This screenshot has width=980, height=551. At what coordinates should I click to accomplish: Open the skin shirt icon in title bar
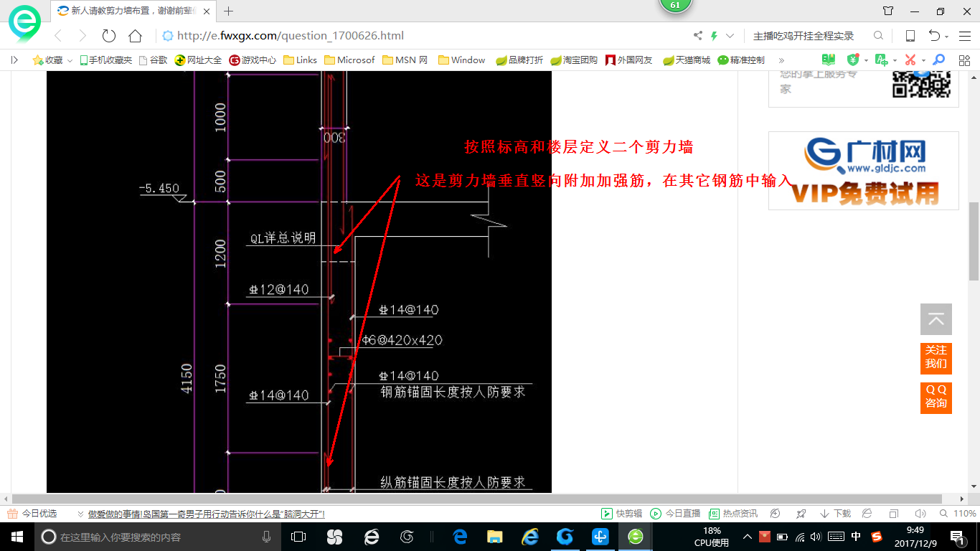click(888, 11)
